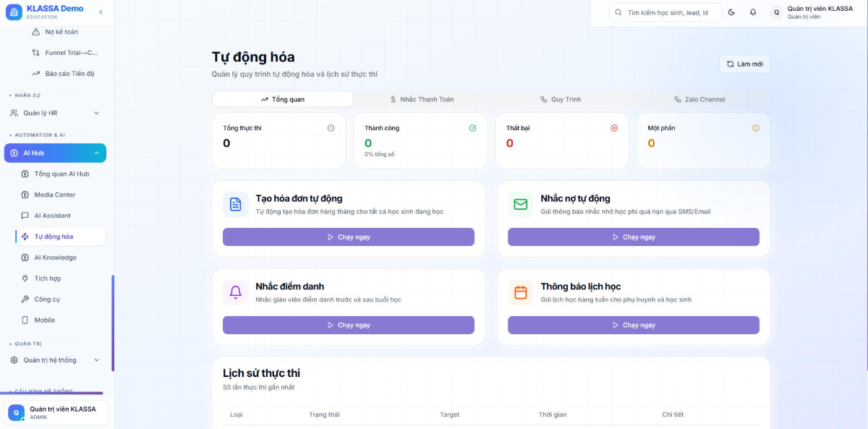Image resolution: width=868 pixels, height=429 pixels.
Task: Collapse sidebar with chevron icon
Action: 101,12
